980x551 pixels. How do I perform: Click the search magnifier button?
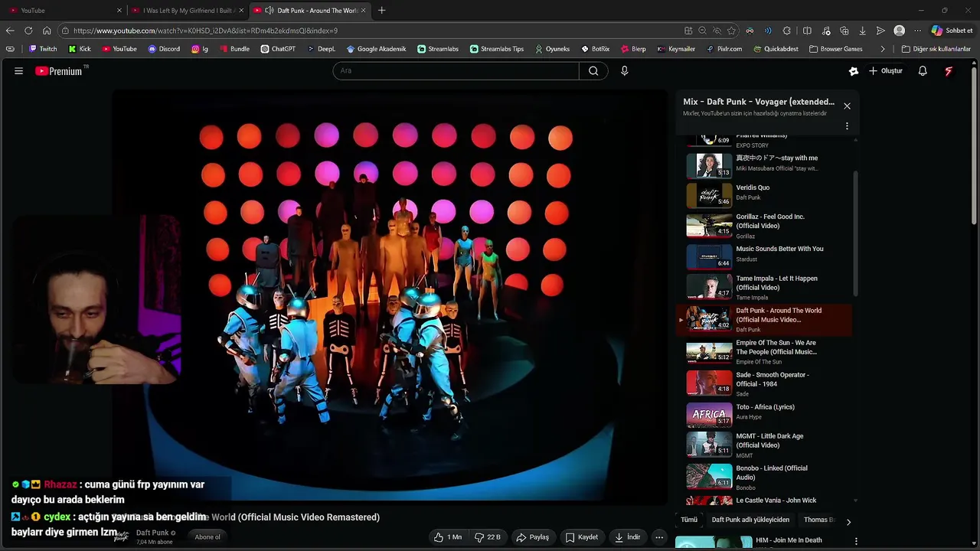[593, 71]
